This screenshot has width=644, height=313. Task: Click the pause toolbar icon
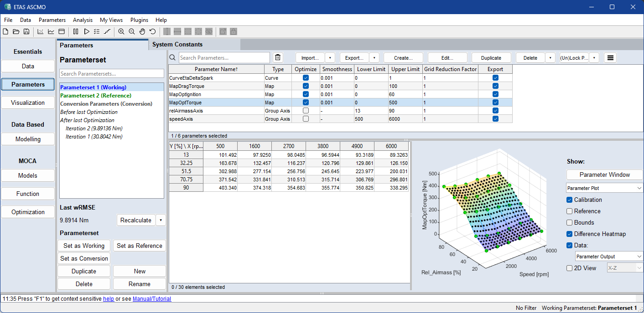[x=76, y=31]
